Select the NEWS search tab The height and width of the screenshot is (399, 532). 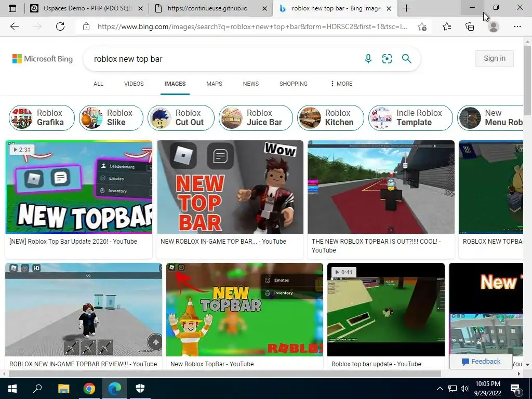[251, 84]
